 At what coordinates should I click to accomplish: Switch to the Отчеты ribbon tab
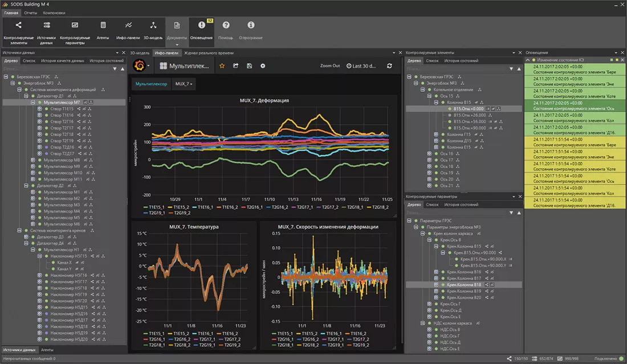[31, 13]
